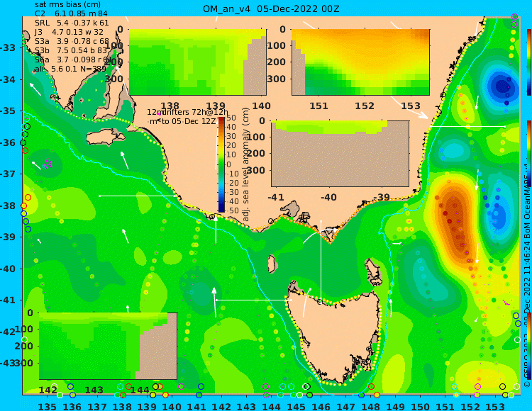The height and width of the screenshot is (411, 532).
Task: Click longitude label 135 on bottom axis
Action: tap(48, 406)
